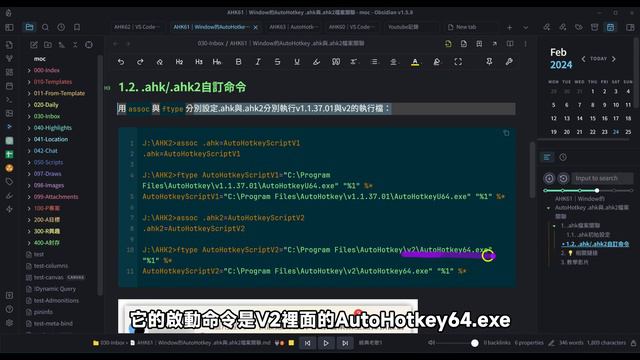Toggle bold formatting

[238, 62]
